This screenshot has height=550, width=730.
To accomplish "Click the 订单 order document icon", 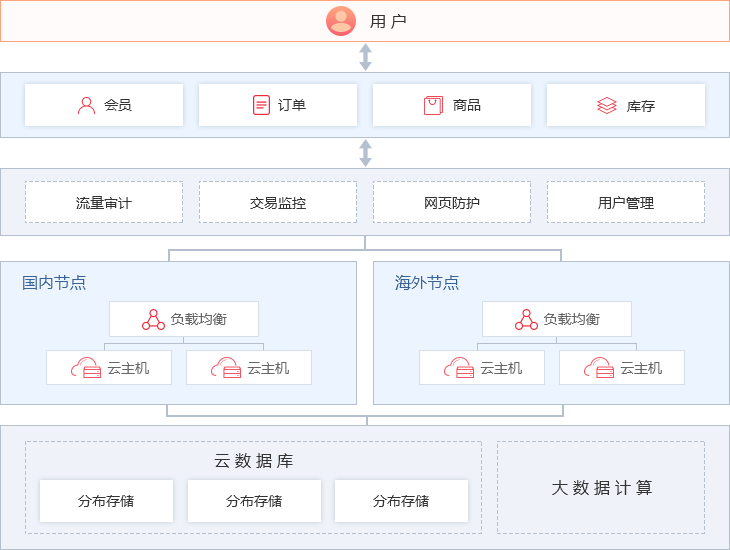I will click(x=261, y=105).
